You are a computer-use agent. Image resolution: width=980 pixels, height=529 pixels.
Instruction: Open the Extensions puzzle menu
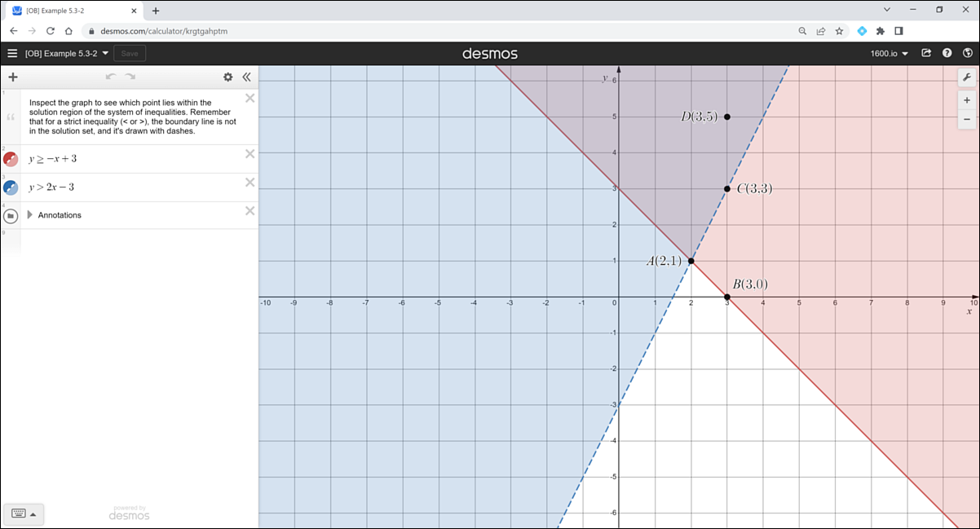[881, 31]
